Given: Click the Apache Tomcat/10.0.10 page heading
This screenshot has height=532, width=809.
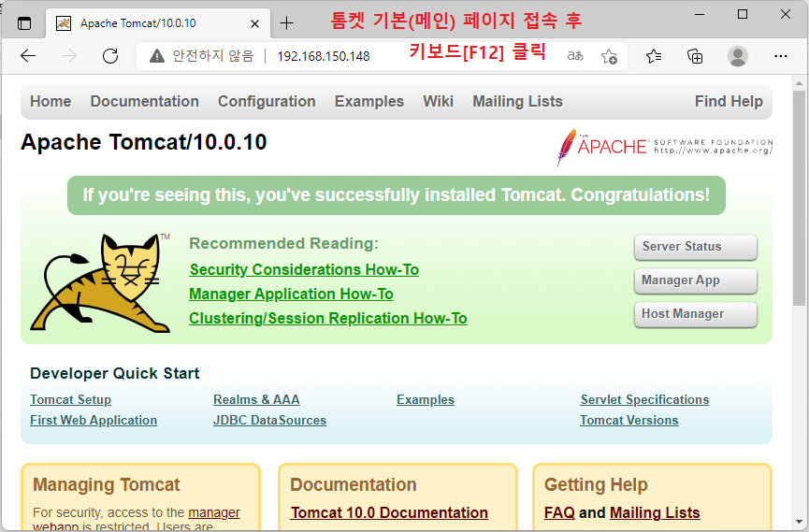Looking at the screenshot, I should coord(144,142).
